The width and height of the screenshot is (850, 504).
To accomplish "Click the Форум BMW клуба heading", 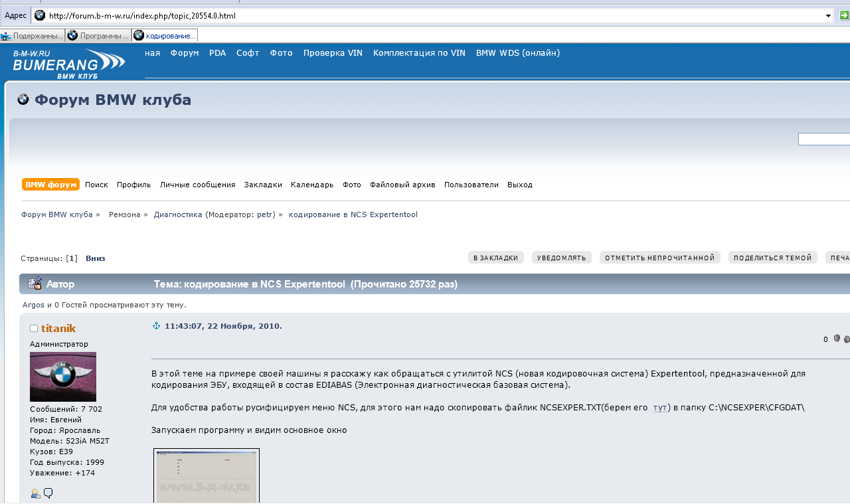I will point(113,100).
